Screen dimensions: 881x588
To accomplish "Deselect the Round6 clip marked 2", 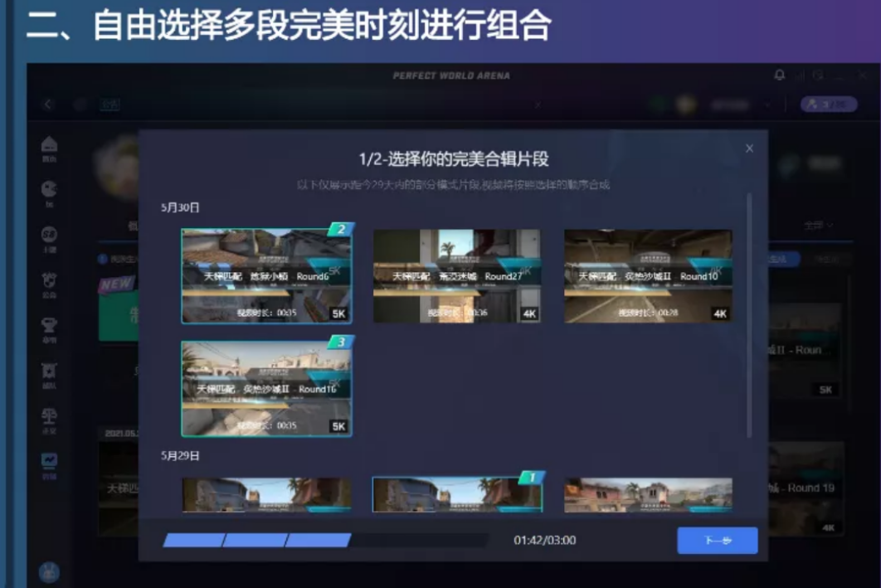I will pos(267,275).
